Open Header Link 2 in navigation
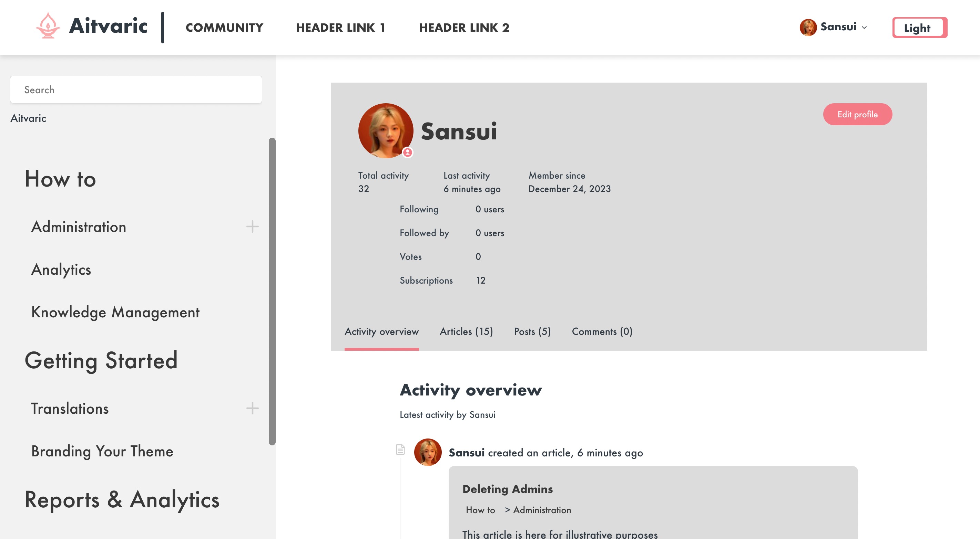Image resolution: width=980 pixels, height=539 pixels. coord(464,28)
